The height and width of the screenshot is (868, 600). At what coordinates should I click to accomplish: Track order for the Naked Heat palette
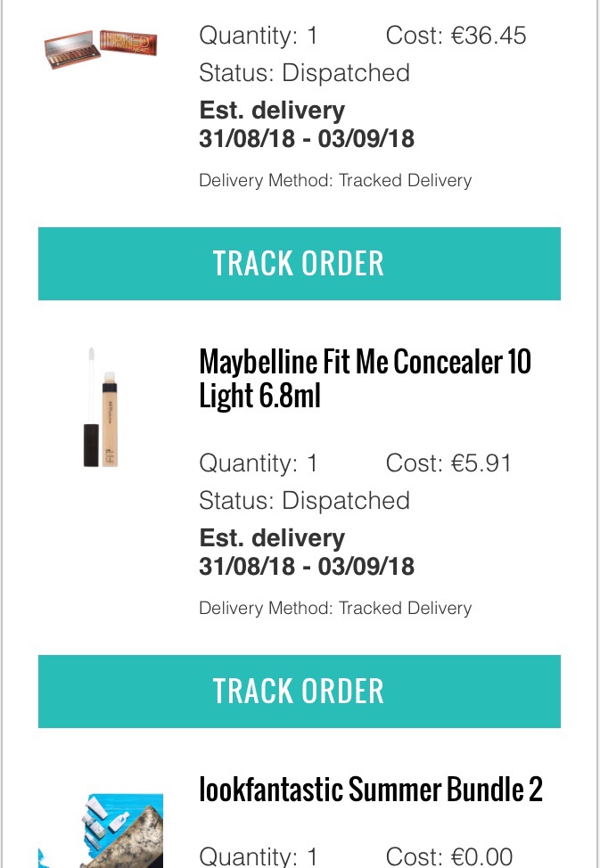[300, 264]
